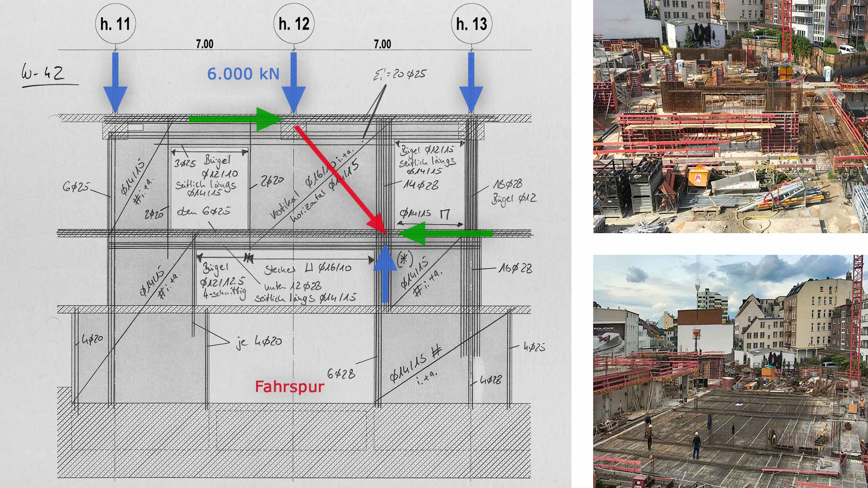Select the 'h. 13' axis circle label

[x=472, y=24]
